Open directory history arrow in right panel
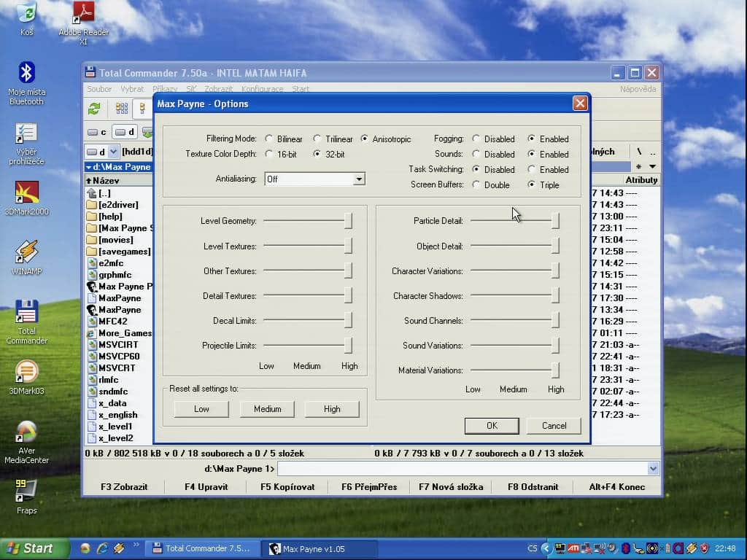Viewport: 747px width, 560px height. click(x=653, y=167)
